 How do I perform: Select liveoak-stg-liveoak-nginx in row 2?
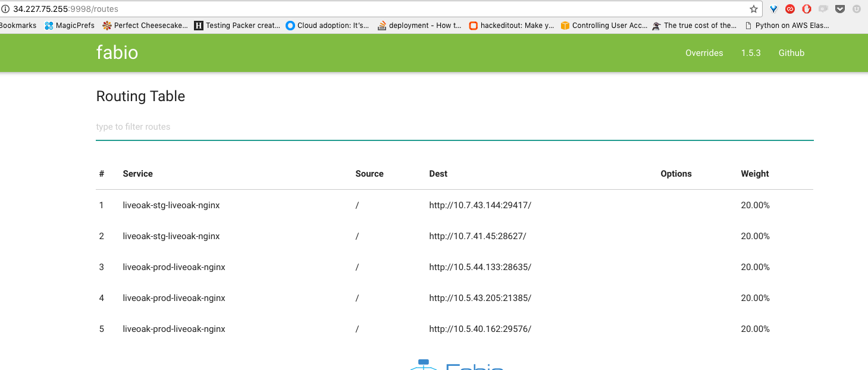[x=171, y=236]
